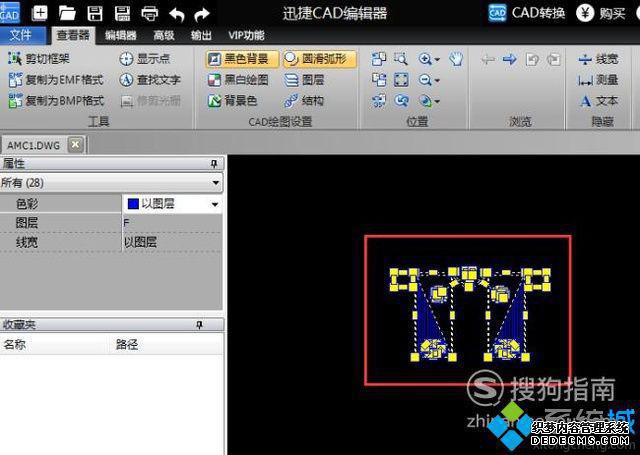The height and width of the screenshot is (455, 640).
Task: Click the save-as floppy disk icon
Action: click(122, 13)
